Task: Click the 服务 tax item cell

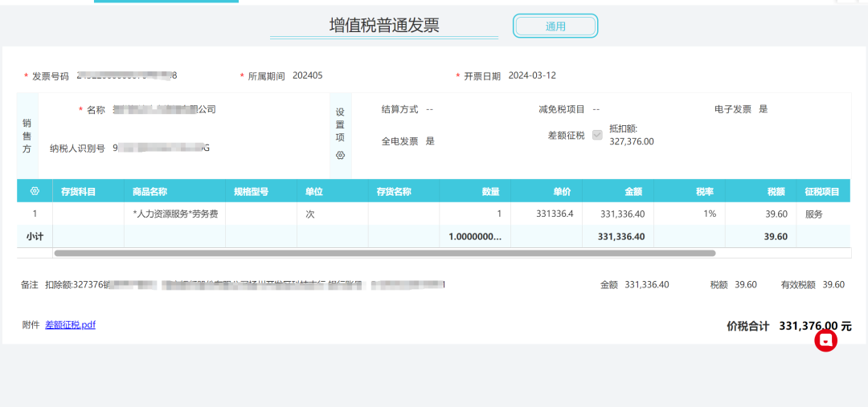Action: pos(824,214)
